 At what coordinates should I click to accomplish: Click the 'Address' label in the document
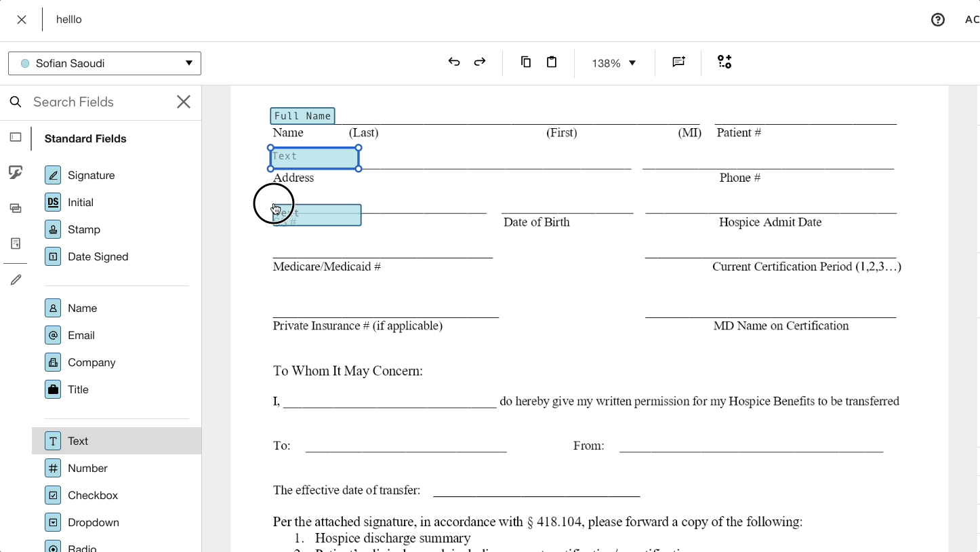[x=293, y=178]
